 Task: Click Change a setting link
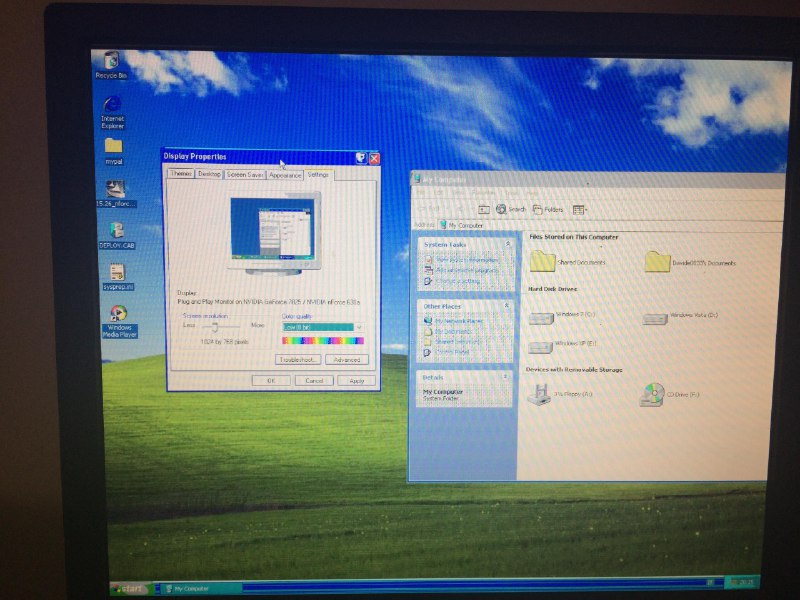tap(452, 281)
